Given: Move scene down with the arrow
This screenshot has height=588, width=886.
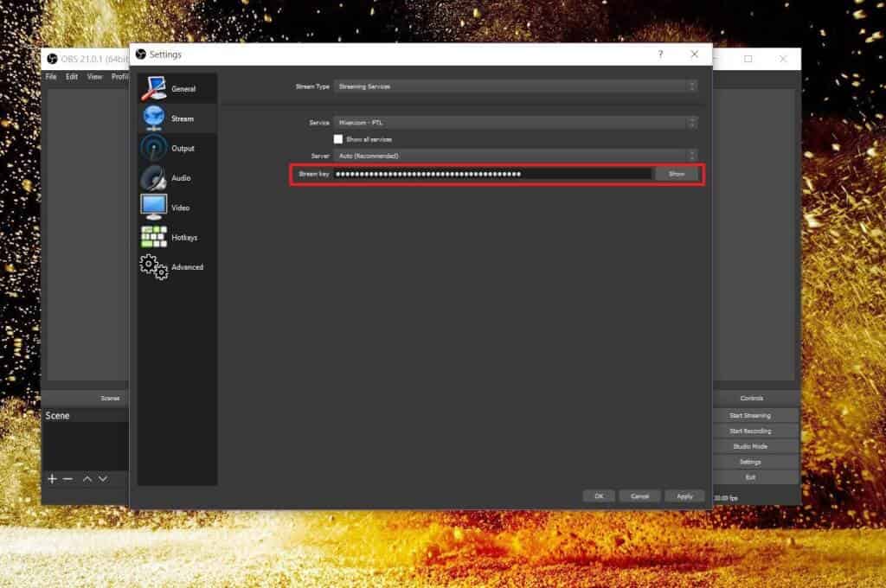Looking at the screenshot, I should coord(103,479).
